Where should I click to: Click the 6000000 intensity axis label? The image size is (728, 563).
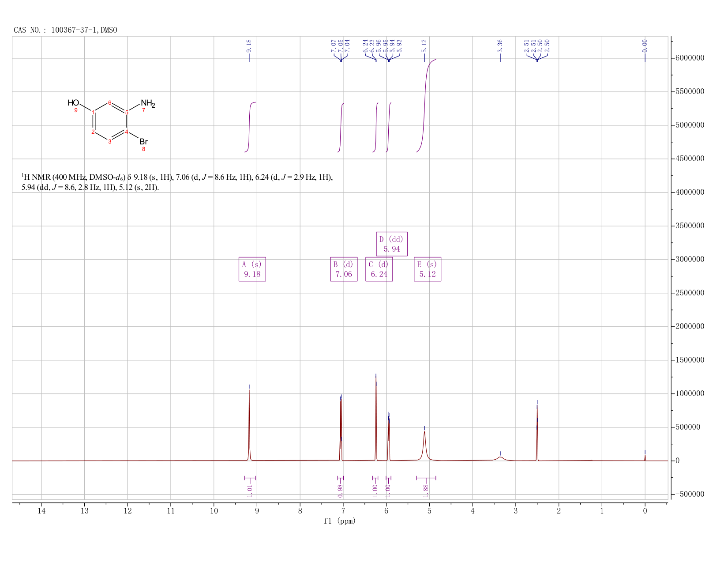689,58
